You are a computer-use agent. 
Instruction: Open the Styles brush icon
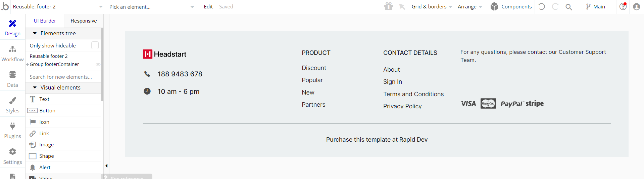(x=12, y=100)
